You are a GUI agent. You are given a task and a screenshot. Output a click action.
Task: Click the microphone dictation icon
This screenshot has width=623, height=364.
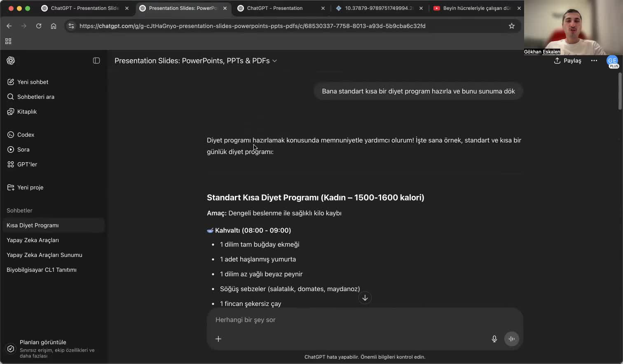(494, 339)
